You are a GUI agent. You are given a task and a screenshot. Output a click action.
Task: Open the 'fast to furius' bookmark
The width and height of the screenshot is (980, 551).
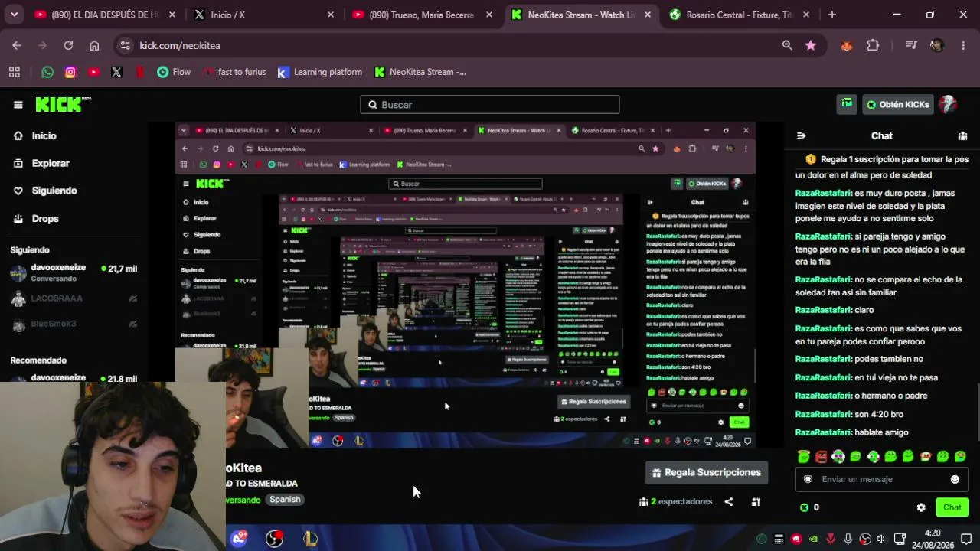click(x=234, y=72)
